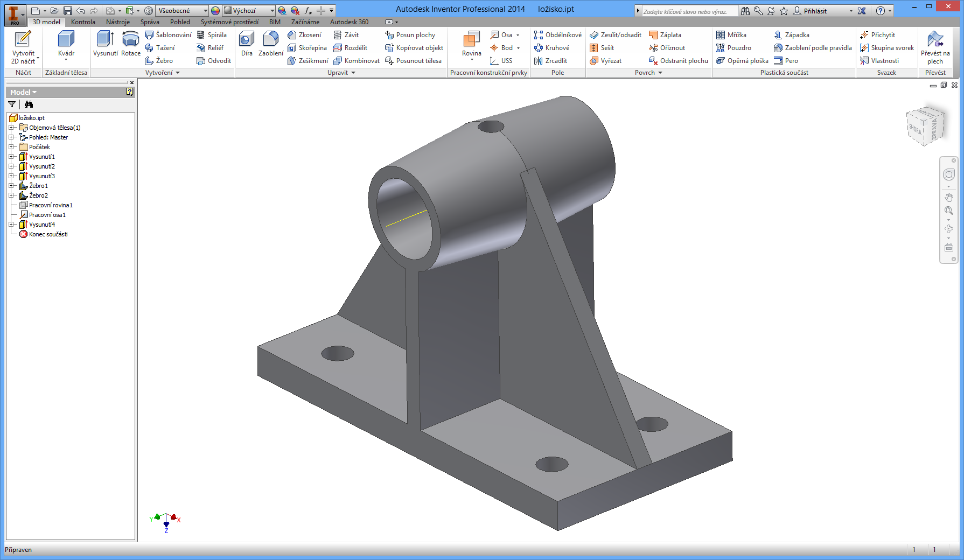964x560 pixels.
Task: Start a new 2D sketch (Vytvořit 2D náčrt)
Action: coord(23,47)
